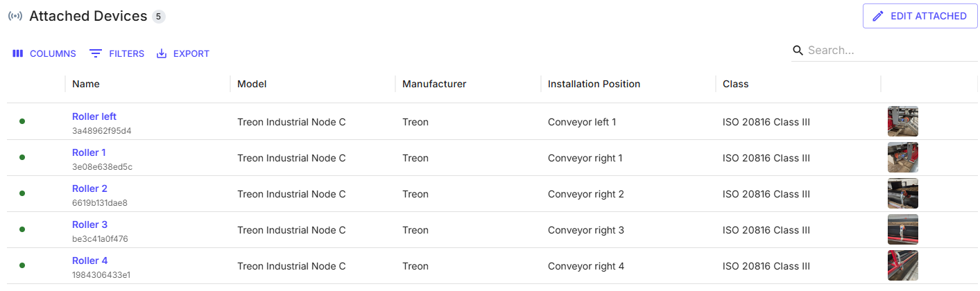
Task: Click the attached devices count badge 5
Action: point(159,16)
